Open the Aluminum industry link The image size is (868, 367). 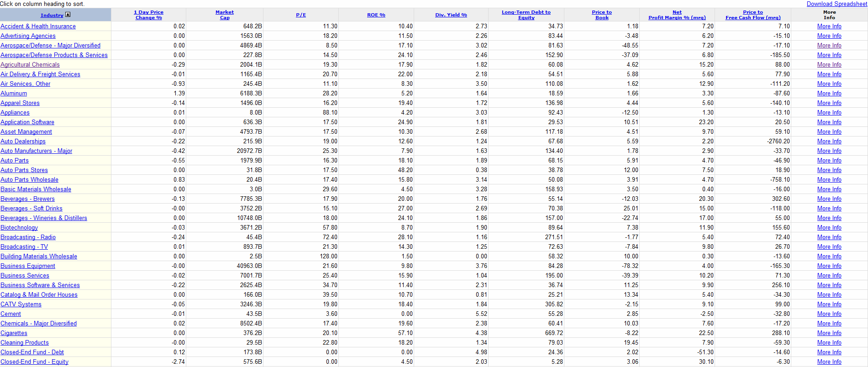pos(14,94)
